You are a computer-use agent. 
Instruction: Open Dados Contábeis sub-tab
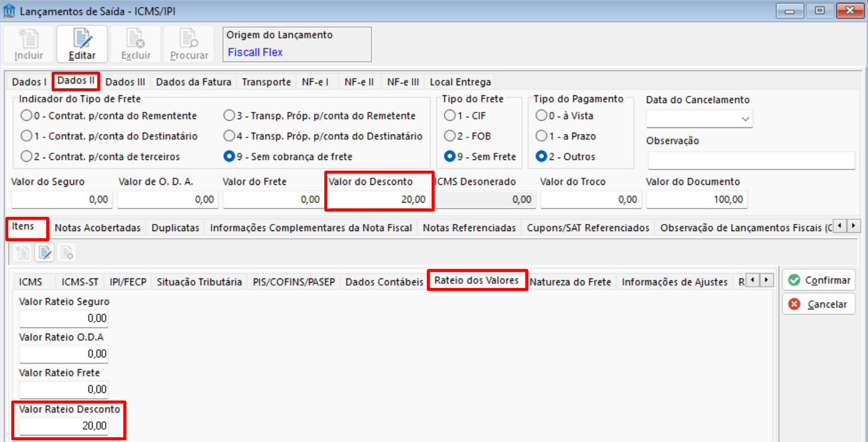point(384,282)
